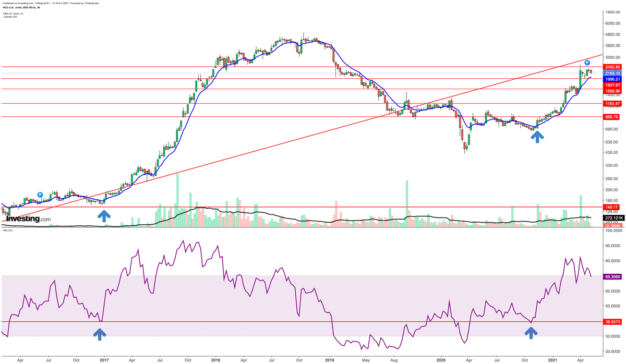Click the 140.17 red price label
Viewport: 626px width, 364px height.
(612, 207)
